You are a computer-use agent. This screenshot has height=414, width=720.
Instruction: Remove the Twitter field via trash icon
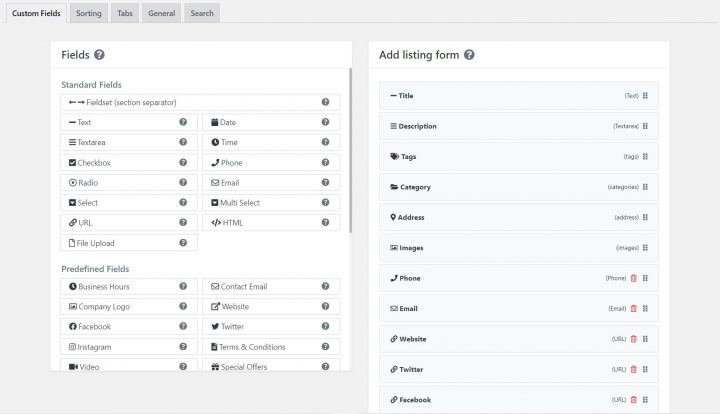coord(633,369)
